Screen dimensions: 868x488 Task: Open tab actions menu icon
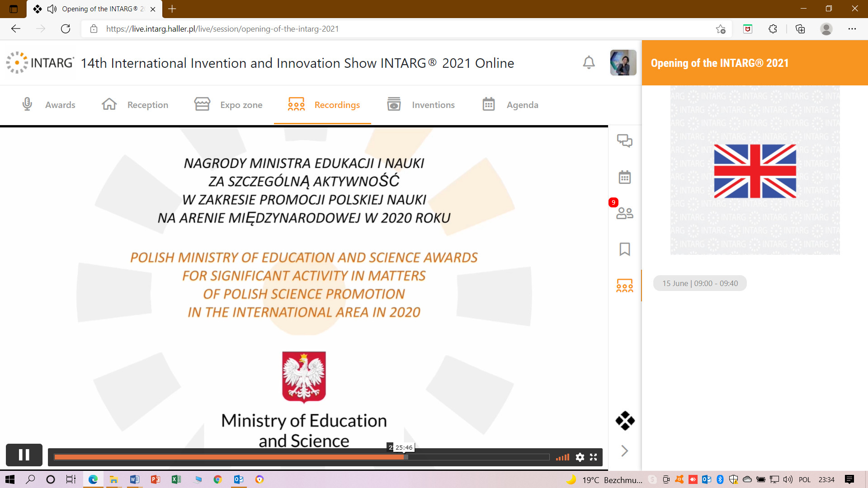point(14,9)
